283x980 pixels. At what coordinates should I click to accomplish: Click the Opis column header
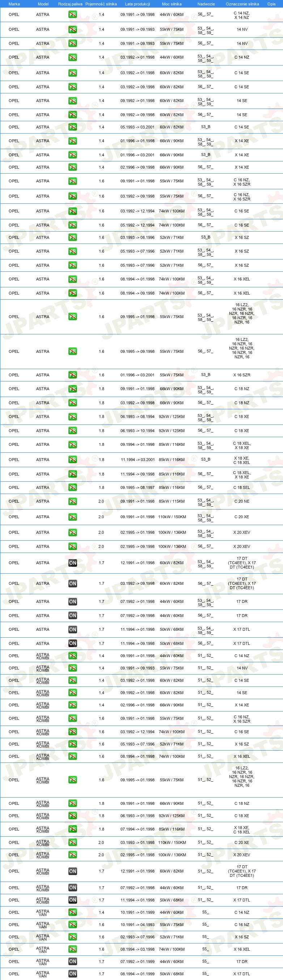click(271, 4)
